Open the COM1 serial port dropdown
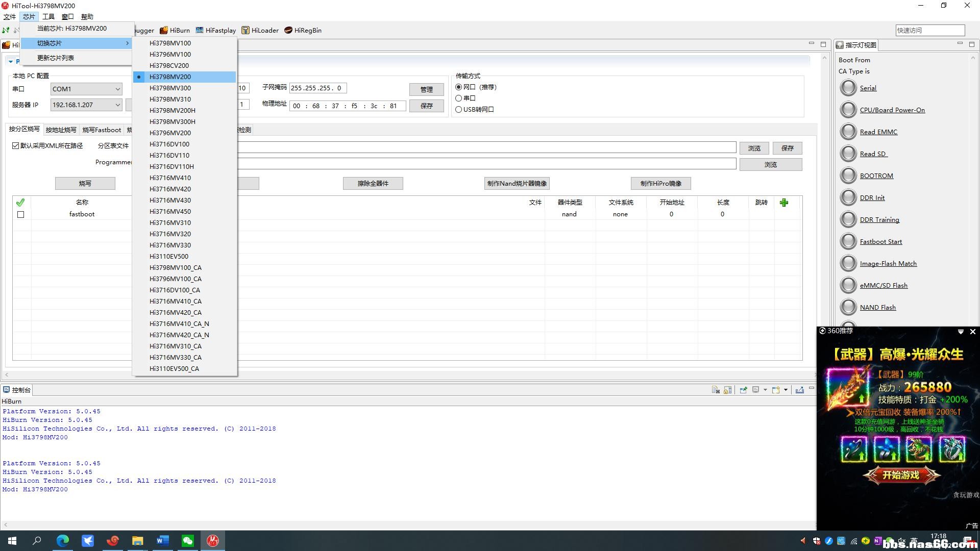980x551 pixels. (x=117, y=89)
